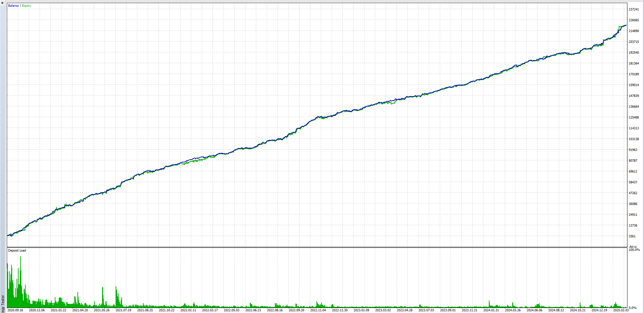The width and height of the screenshot is (644, 313).
Task: Click the 2022.11.04 date label
Action: [318, 310]
